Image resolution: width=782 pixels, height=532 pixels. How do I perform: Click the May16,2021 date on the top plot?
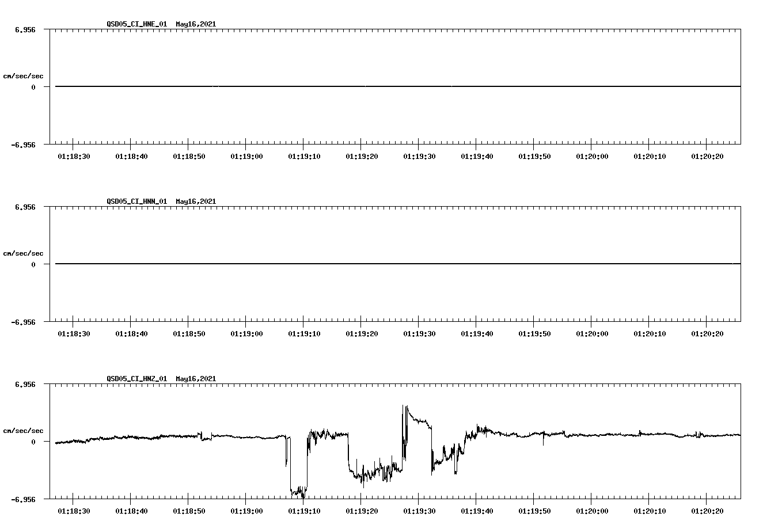tap(195, 25)
